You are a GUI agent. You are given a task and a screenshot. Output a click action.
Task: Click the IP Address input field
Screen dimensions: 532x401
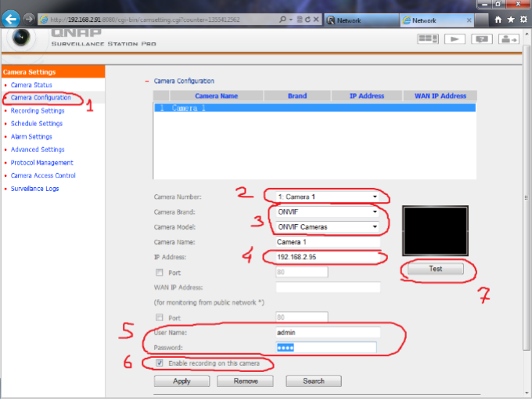click(327, 257)
